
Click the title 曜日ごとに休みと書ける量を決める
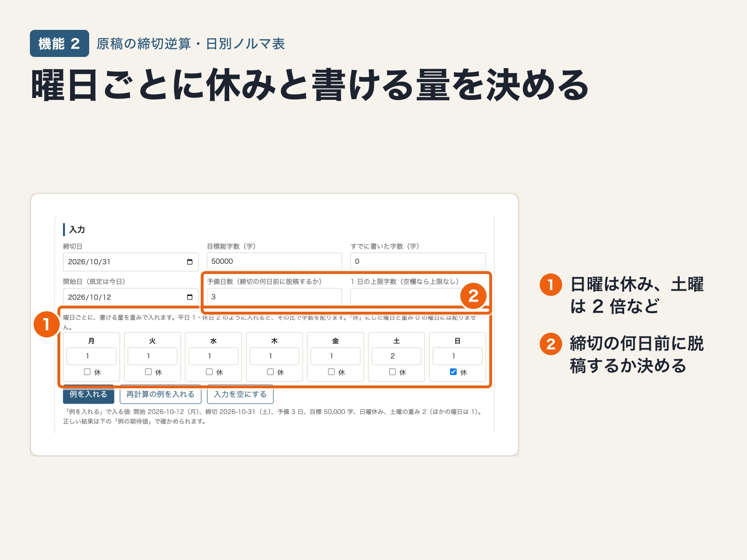point(310,85)
